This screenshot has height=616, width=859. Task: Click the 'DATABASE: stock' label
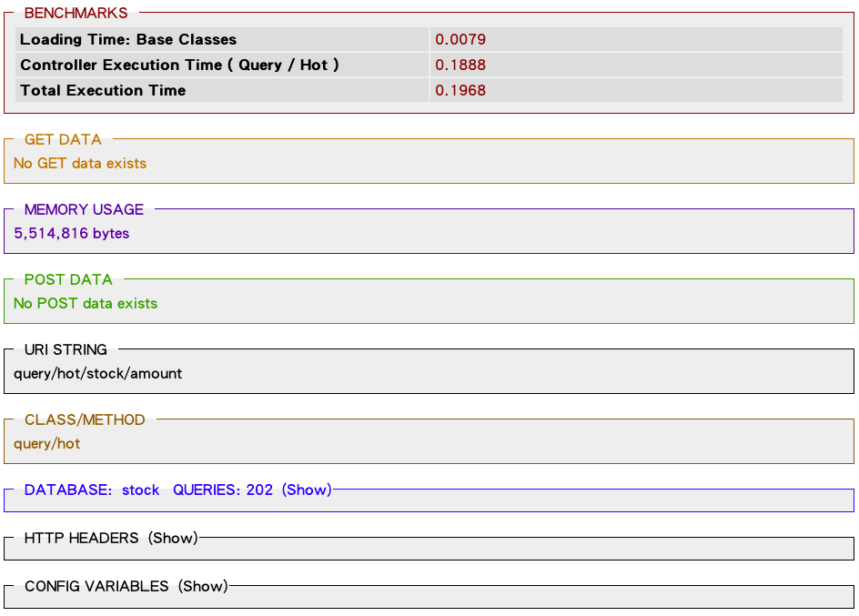pyautogui.click(x=92, y=490)
